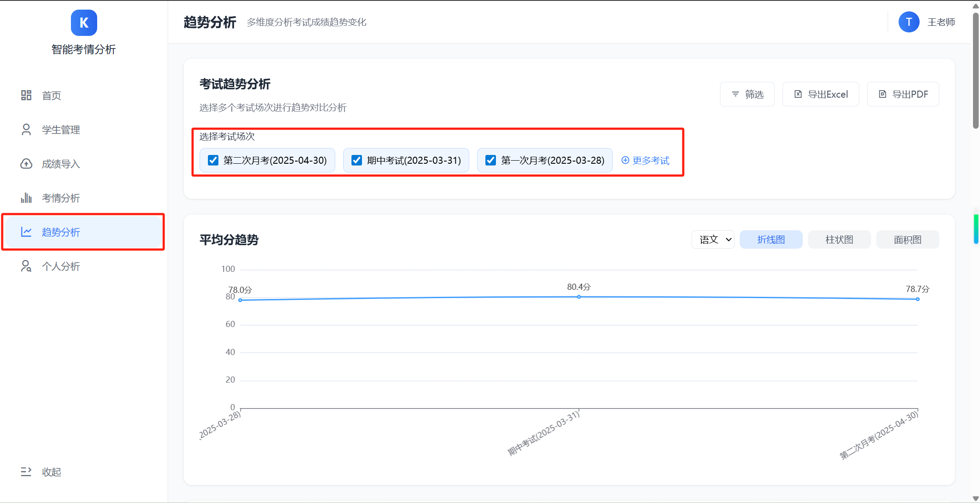The height and width of the screenshot is (503, 980).
Task: Switch to the 面积图 area chart tab
Action: [x=907, y=239]
